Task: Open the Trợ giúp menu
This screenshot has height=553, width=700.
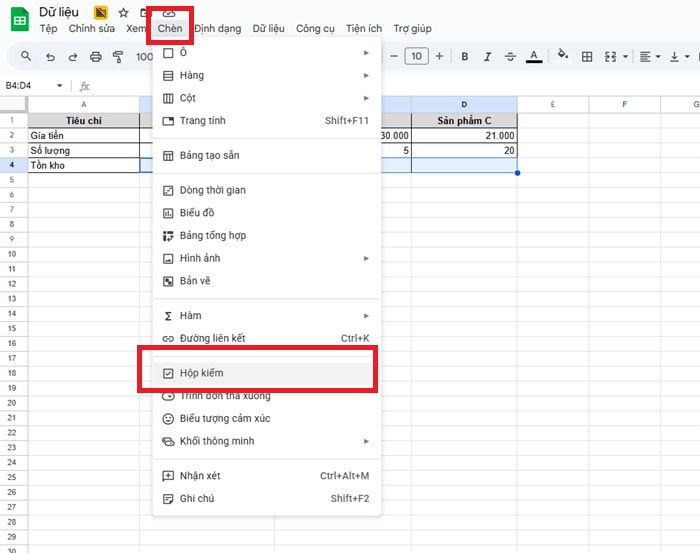Action: [x=412, y=29]
